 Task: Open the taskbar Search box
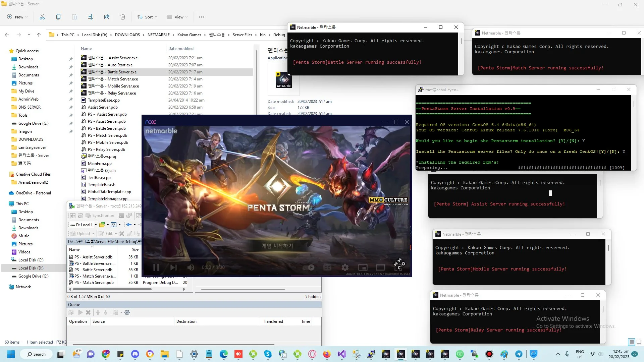click(x=36, y=354)
